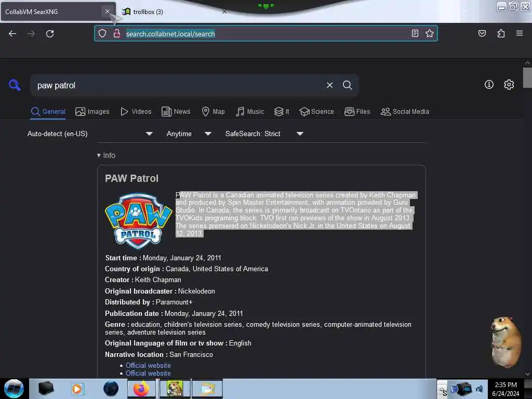532x399 pixels.
Task: Switch to the trollbox (3) tab
Action: tap(148, 12)
